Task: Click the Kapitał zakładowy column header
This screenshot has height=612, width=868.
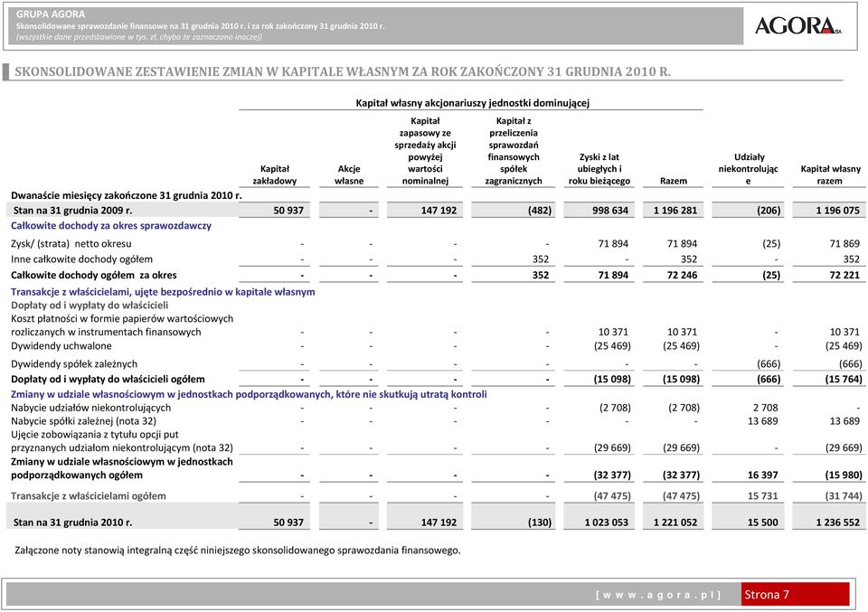Action: coord(275,174)
